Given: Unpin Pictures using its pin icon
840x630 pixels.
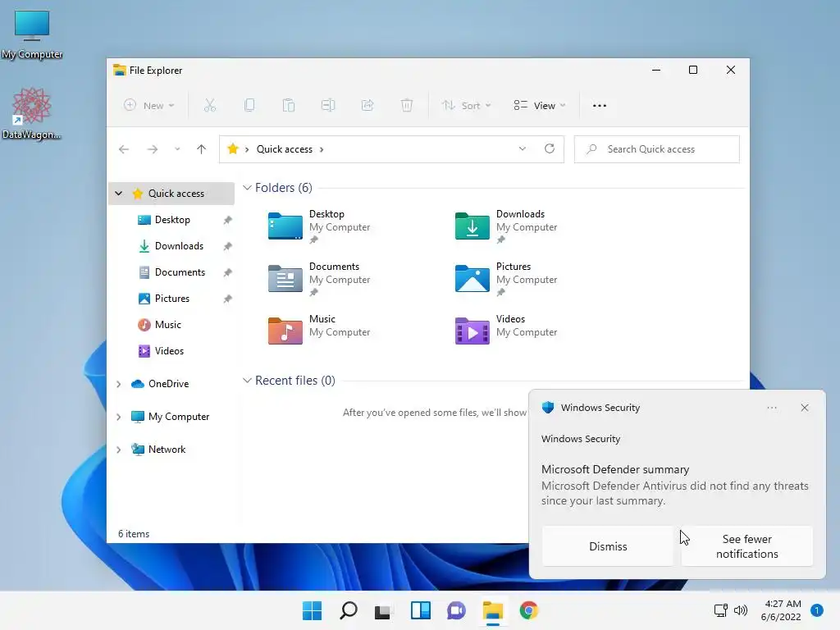Looking at the screenshot, I should pos(228,299).
